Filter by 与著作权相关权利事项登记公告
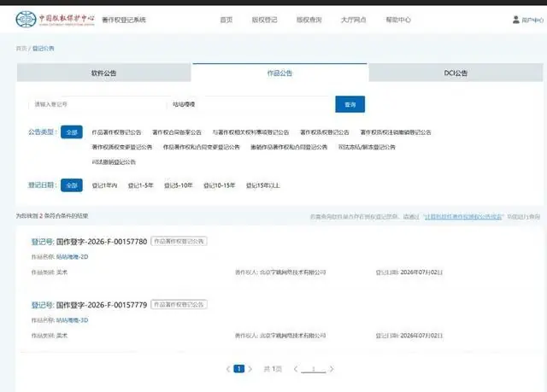 pyautogui.click(x=250, y=132)
